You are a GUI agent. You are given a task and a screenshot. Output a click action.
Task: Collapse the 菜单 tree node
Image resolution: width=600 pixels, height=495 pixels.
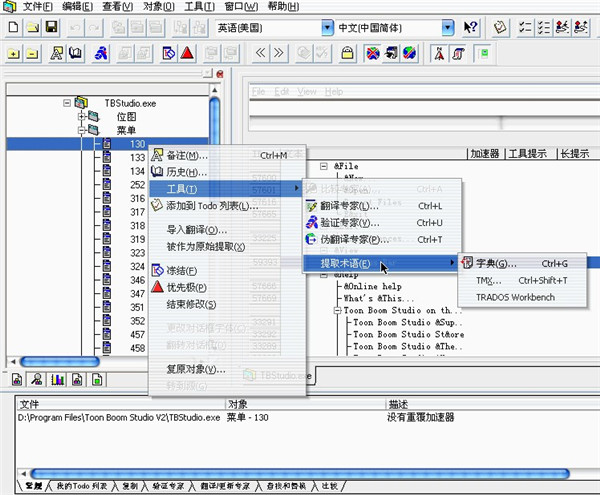pyautogui.click(x=81, y=130)
